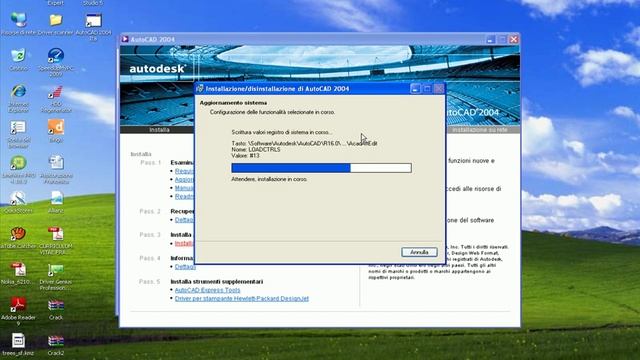The height and width of the screenshot is (360, 640).
Task: Click the registry 'Tasto:' path line
Action: coord(304,143)
